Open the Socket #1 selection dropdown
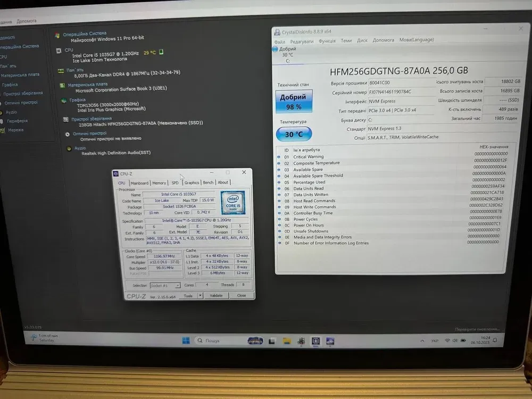 pos(165,286)
